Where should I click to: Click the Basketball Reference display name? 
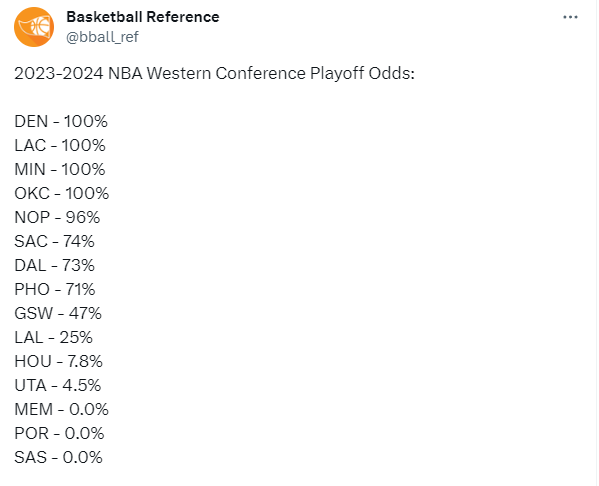[x=143, y=17]
